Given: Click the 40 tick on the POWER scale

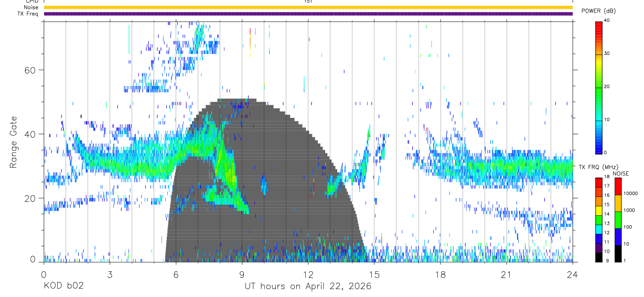Looking at the screenshot, I should (607, 20).
